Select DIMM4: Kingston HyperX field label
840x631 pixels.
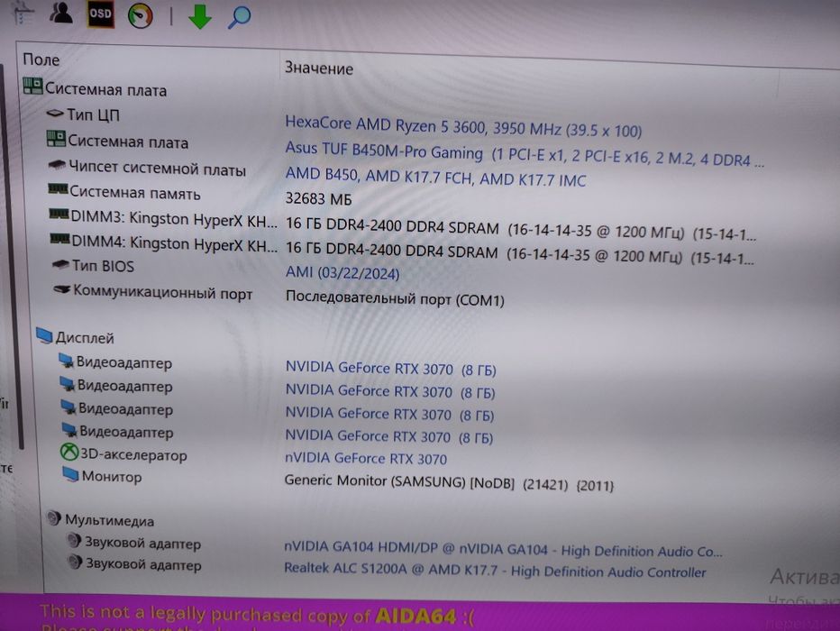click(175, 244)
